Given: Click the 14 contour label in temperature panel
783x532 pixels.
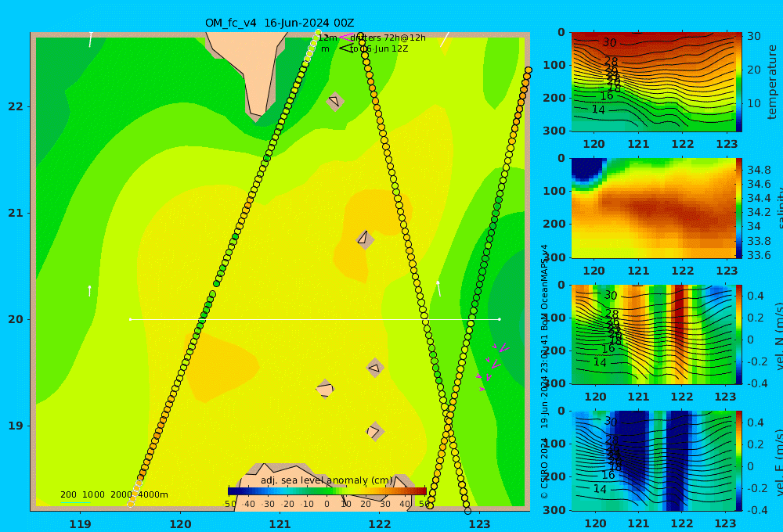Looking at the screenshot, I should click(598, 110).
